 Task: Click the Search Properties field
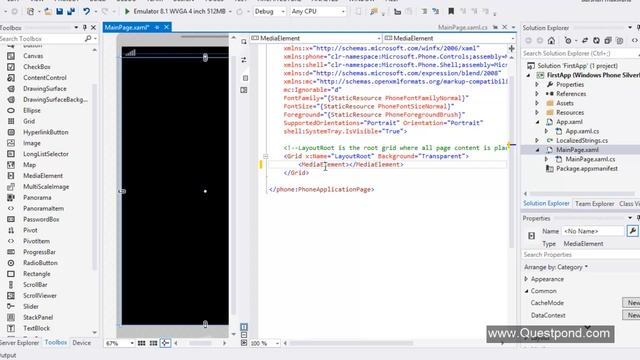tap(580, 255)
